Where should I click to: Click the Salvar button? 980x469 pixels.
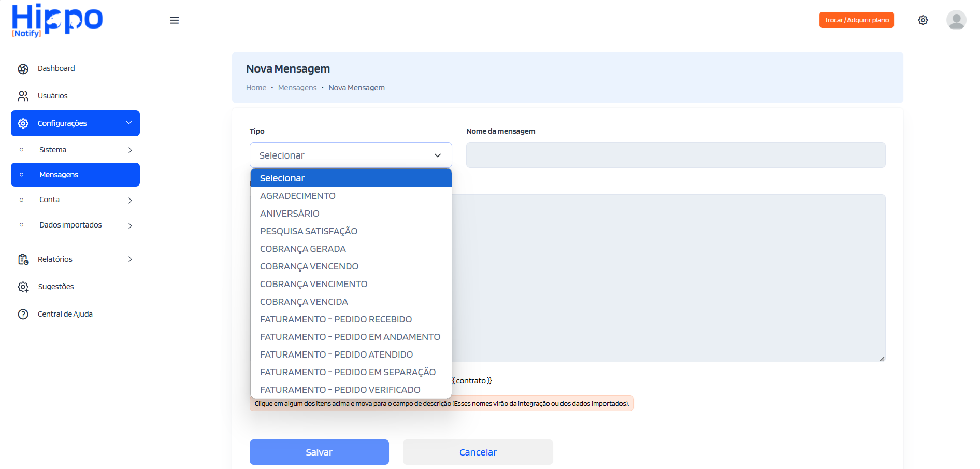319,452
